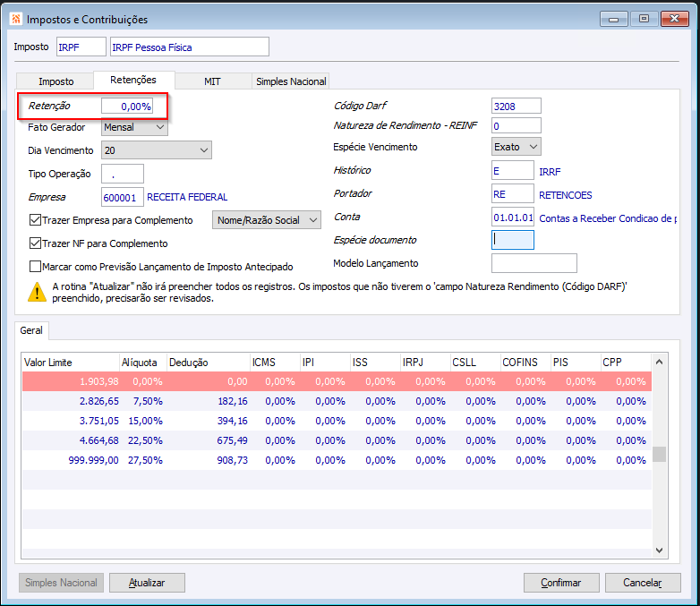Click the PIS column header
700x606 pixels.
576,363
